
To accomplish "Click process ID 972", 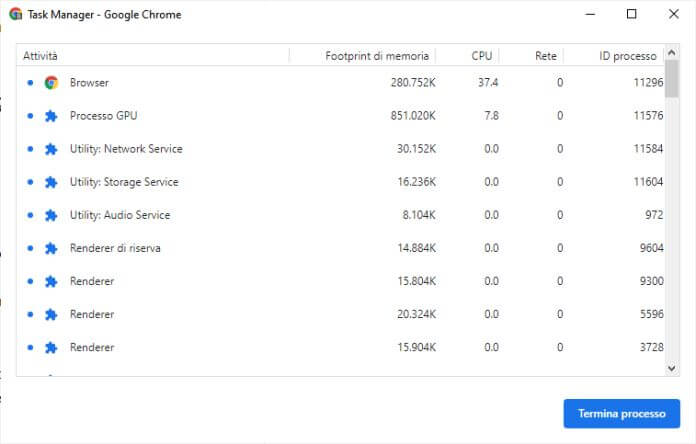I will (x=654, y=215).
